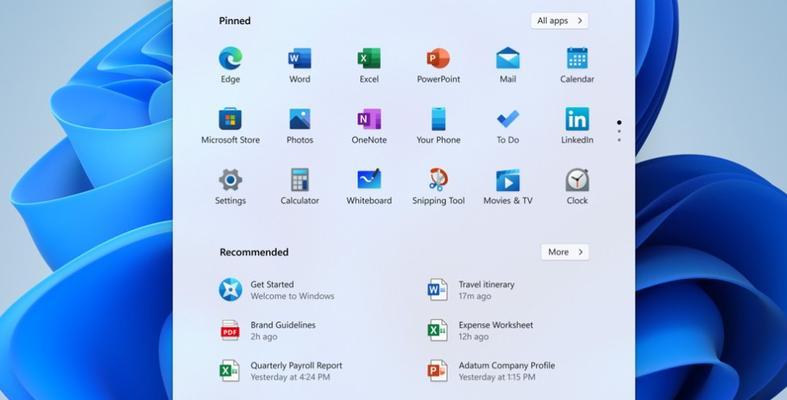This screenshot has height=400, width=787.
Task: Launch the LinkedIn app
Action: (x=577, y=126)
